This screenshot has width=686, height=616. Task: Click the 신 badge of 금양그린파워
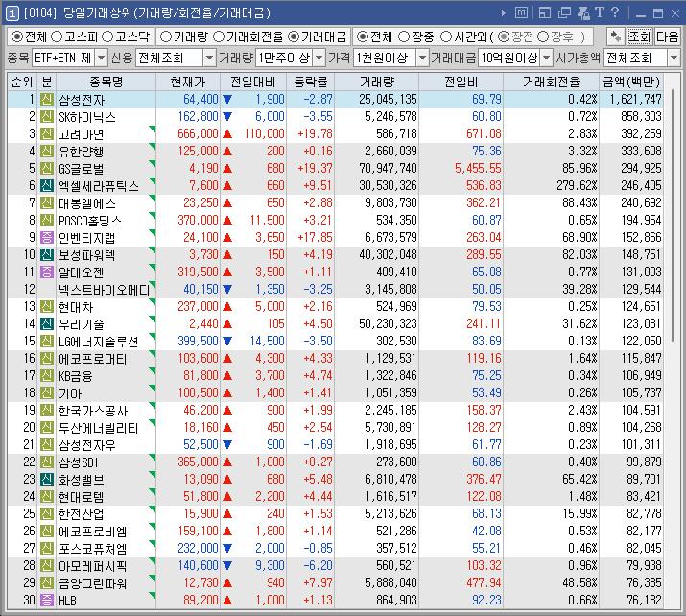click(47, 582)
